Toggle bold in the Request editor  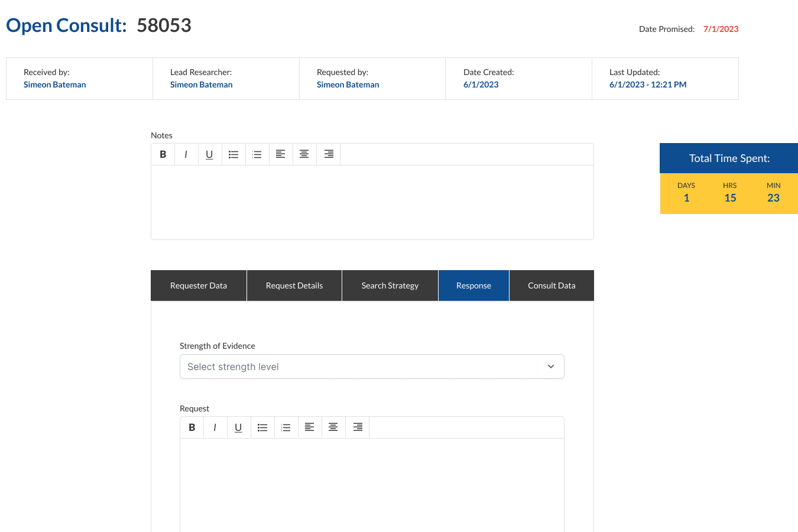[x=192, y=427]
